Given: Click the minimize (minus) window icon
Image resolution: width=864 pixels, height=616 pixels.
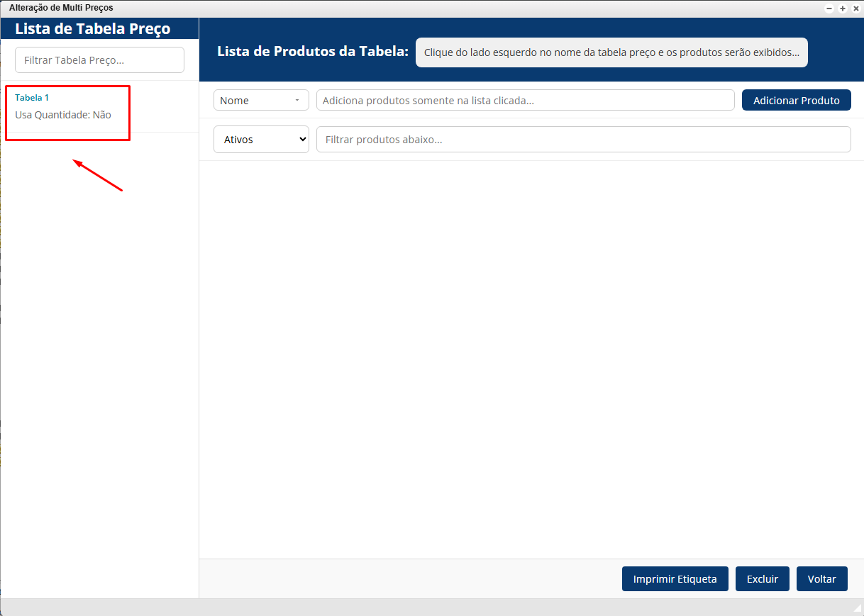Looking at the screenshot, I should tap(829, 9).
